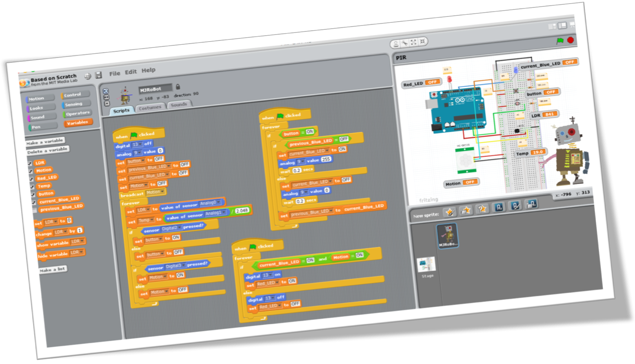635x364 pixels.
Task: Open LDR dropdown in 'change LDR by 1' block
Action: tap(61, 232)
